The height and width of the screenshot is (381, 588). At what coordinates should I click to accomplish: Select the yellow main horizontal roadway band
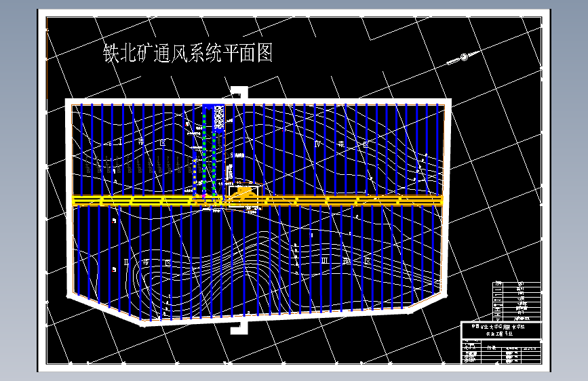[258, 200]
